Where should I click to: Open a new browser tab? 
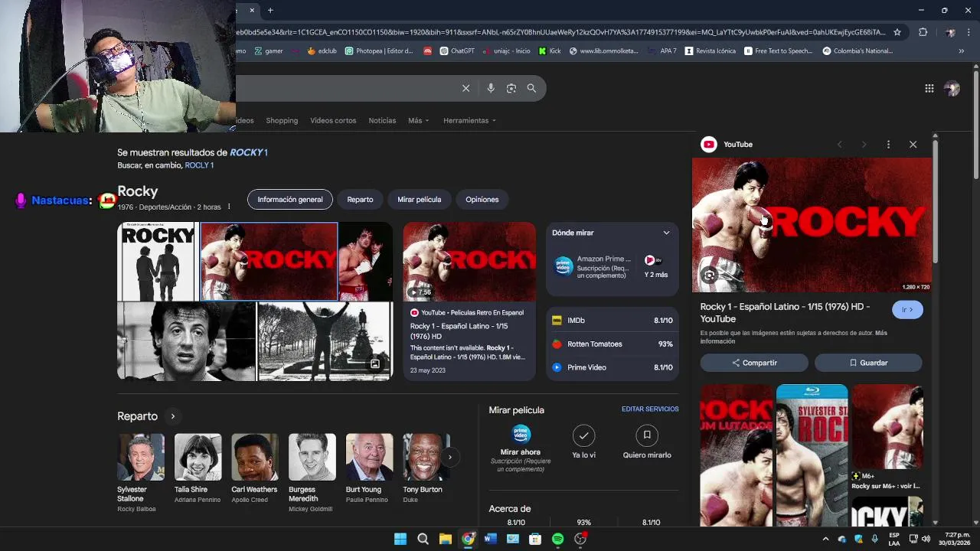pos(270,10)
